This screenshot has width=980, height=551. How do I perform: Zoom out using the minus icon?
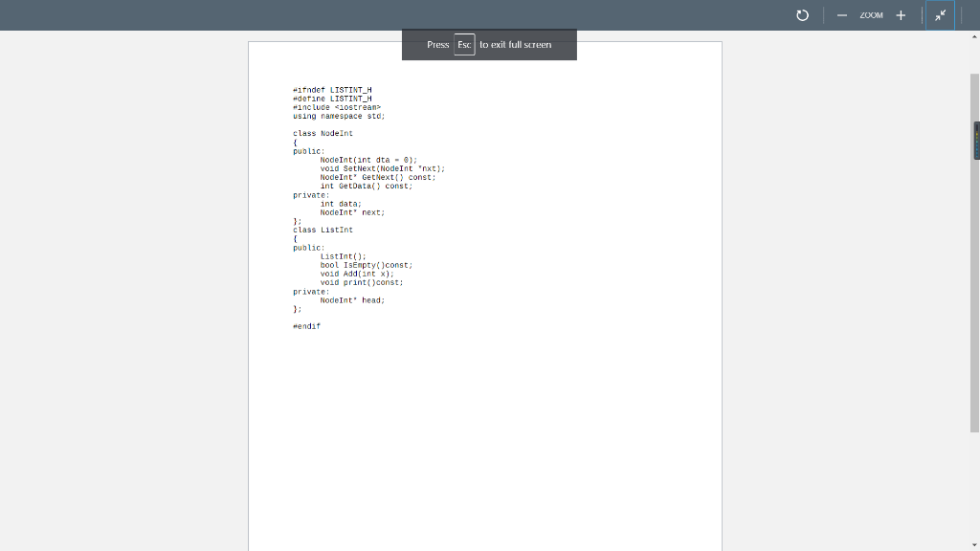(x=841, y=14)
